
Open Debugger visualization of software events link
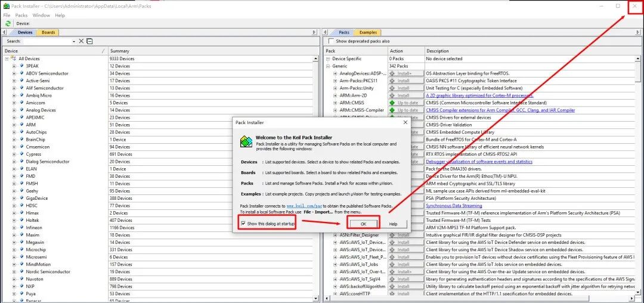point(479,162)
